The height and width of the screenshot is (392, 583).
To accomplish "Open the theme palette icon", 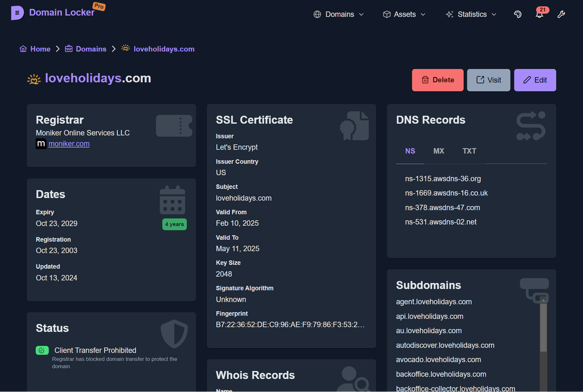I will 517,14.
